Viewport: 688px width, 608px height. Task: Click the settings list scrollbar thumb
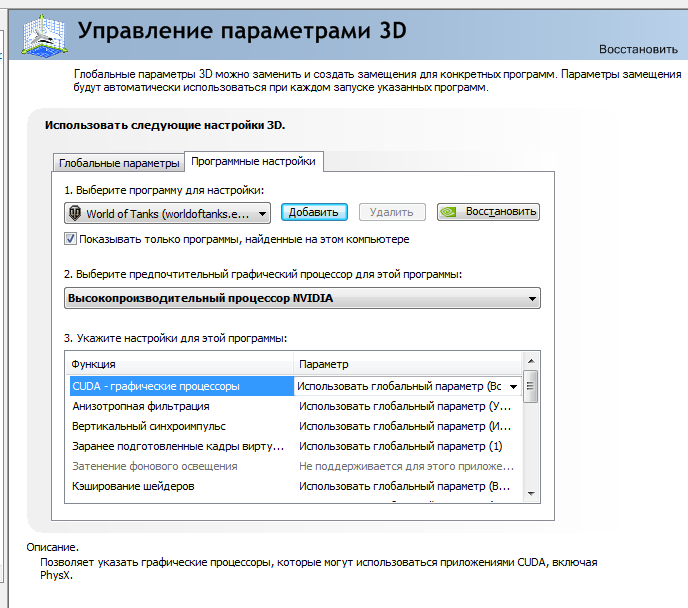pyautogui.click(x=530, y=386)
